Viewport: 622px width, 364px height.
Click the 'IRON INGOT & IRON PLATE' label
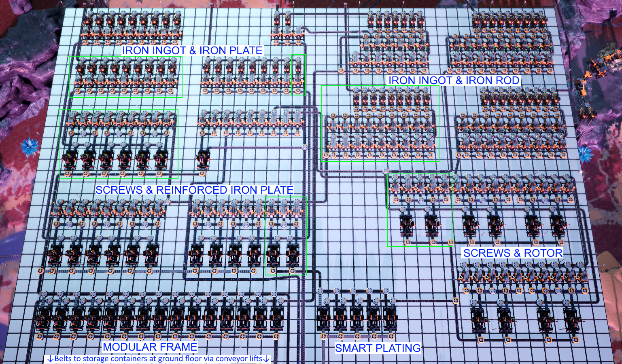pos(193,51)
